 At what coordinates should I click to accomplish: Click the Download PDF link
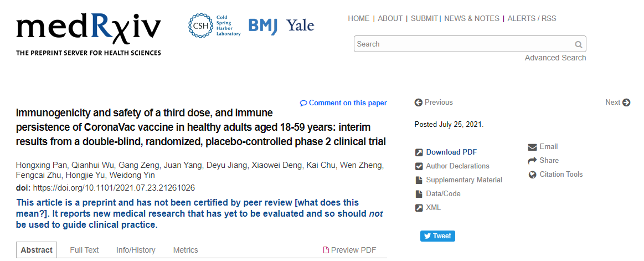(451, 152)
